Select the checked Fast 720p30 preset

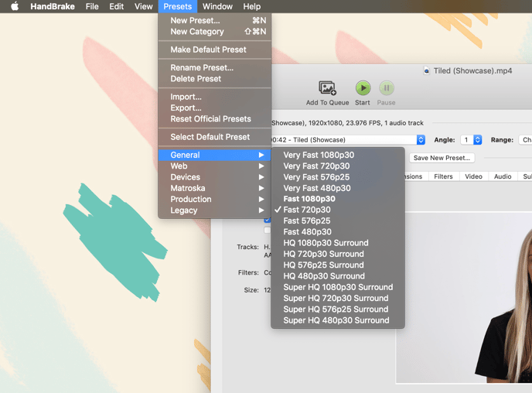[x=338, y=210]
